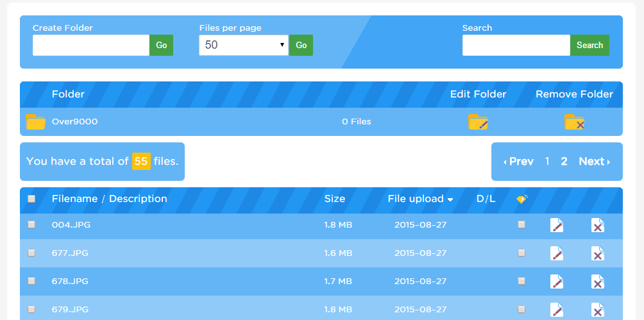Remove the Over9000 folder
Screen dimensions: 644x320
(574, 122)
